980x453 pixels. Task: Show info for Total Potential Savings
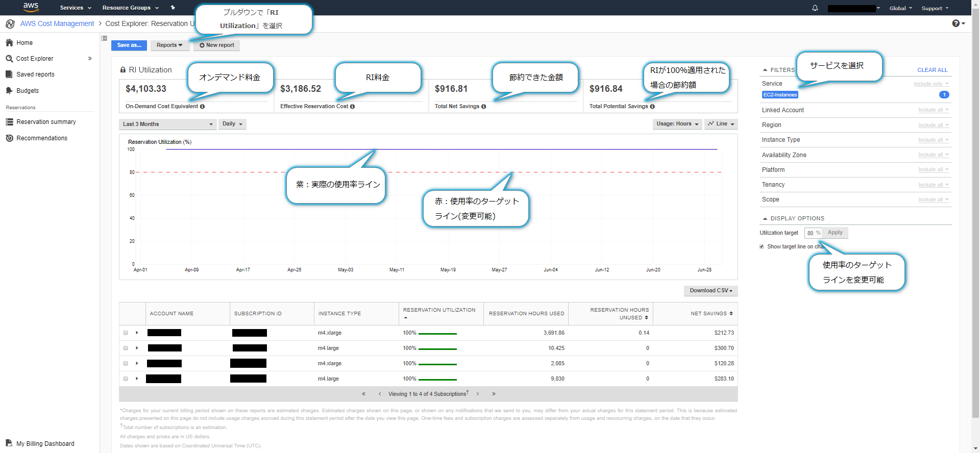pyautogui.click(x=652, y=107)
